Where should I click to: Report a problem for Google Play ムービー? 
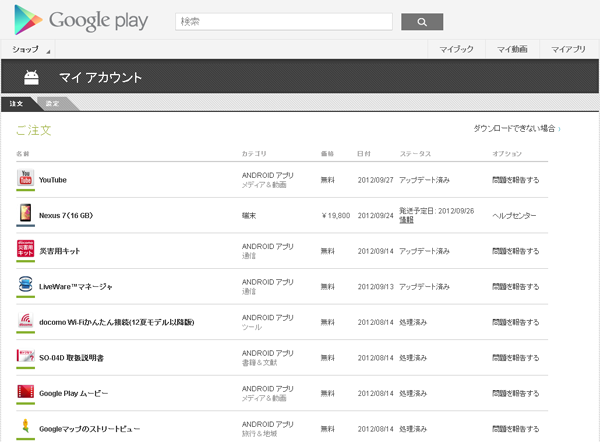(x=515, y=393)
